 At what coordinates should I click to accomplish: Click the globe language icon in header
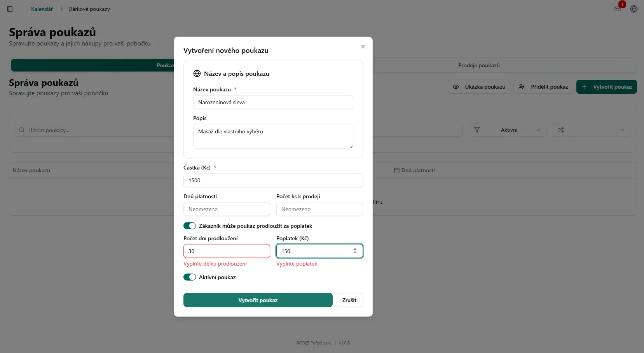(x=634, y=9)
